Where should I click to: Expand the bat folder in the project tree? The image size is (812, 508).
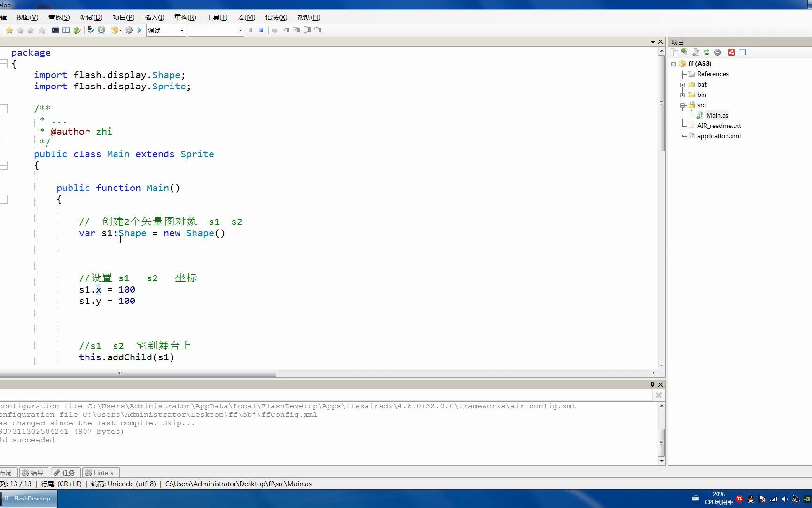[683, 85]
